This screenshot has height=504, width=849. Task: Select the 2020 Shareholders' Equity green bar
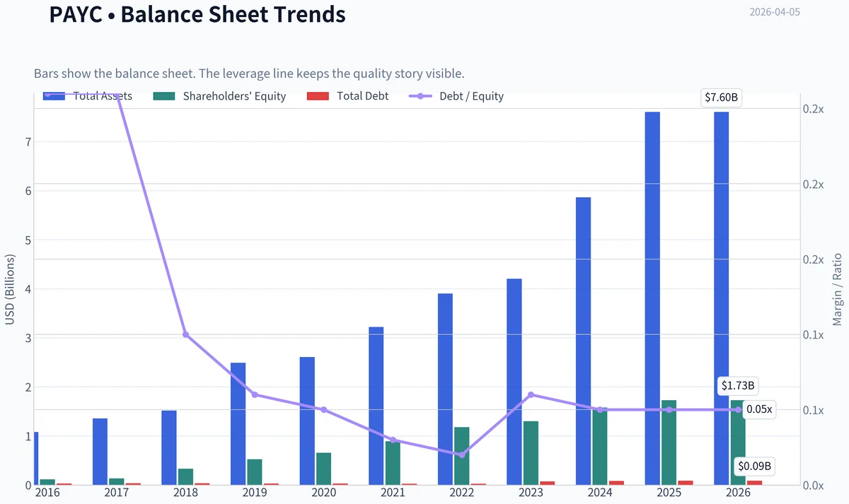[x=323, y=469]
